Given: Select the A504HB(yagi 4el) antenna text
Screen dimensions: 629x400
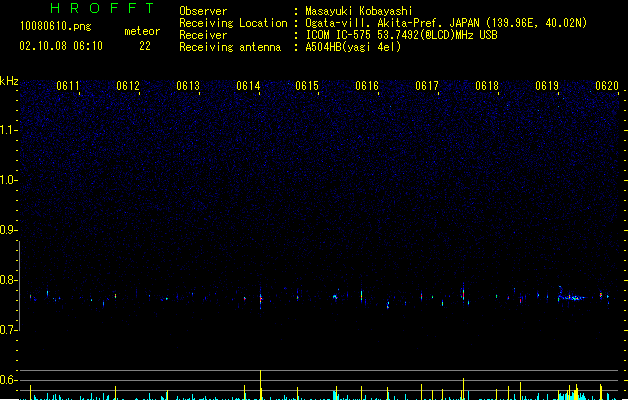Looking at the screenshot, I should (x=353, y=47).
